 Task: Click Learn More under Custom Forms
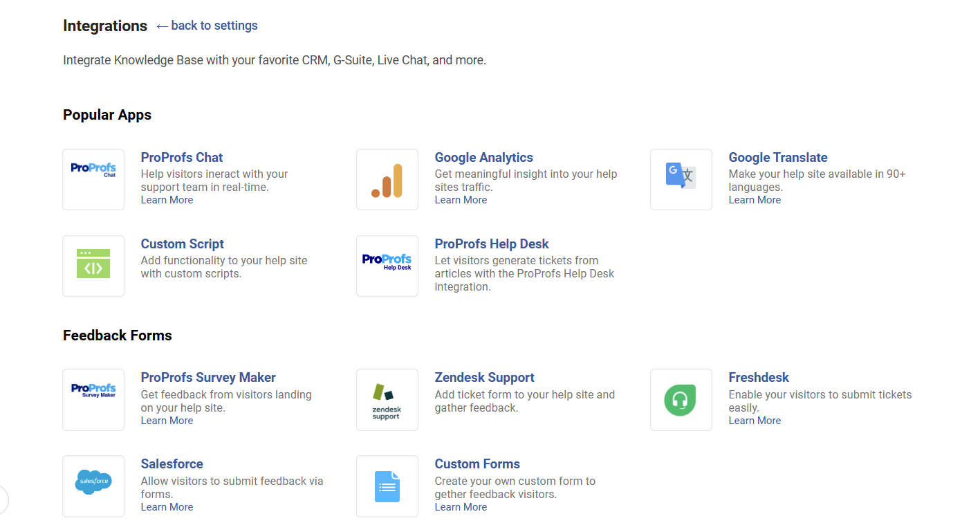click(x=461, y=507)
